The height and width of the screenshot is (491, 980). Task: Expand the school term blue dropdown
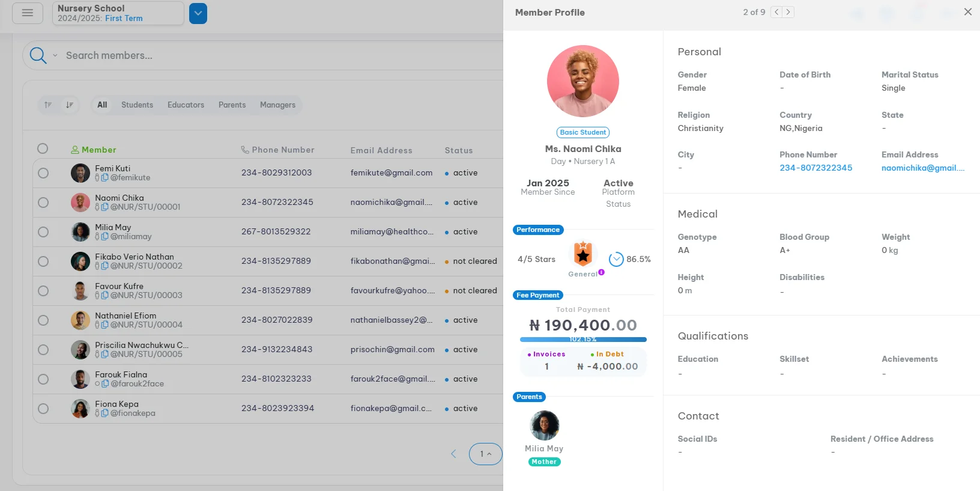tap(198, 13)
